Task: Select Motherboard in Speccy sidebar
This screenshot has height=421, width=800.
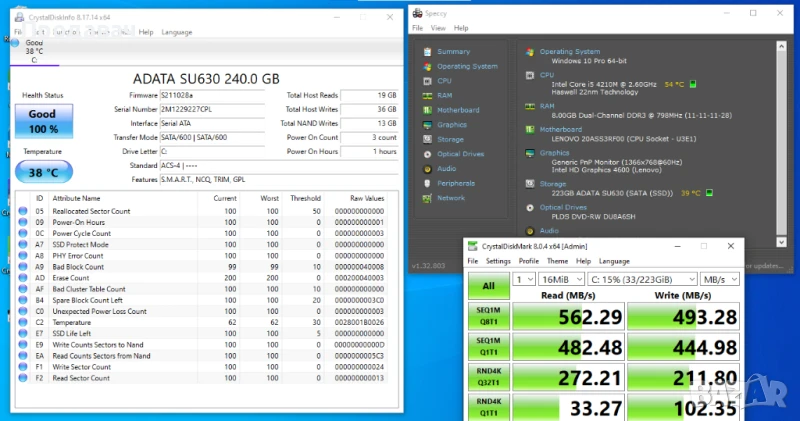Action: [457, 110]
